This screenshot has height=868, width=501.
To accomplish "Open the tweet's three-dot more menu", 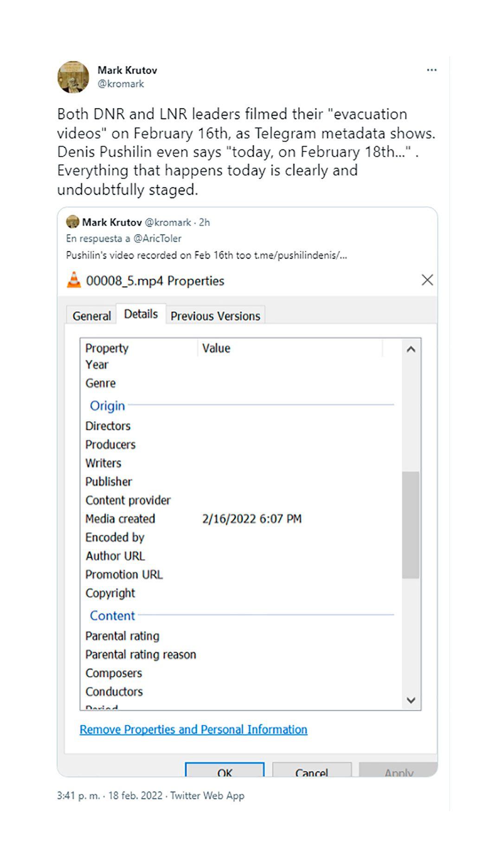I will (431, 70).
